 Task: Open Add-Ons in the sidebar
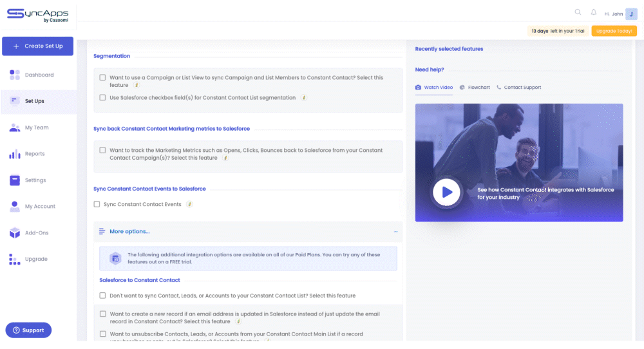click(36, 232)
